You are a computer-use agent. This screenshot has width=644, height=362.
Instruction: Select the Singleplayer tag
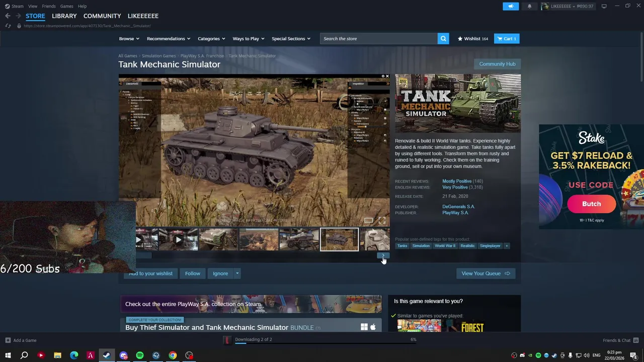490,246
